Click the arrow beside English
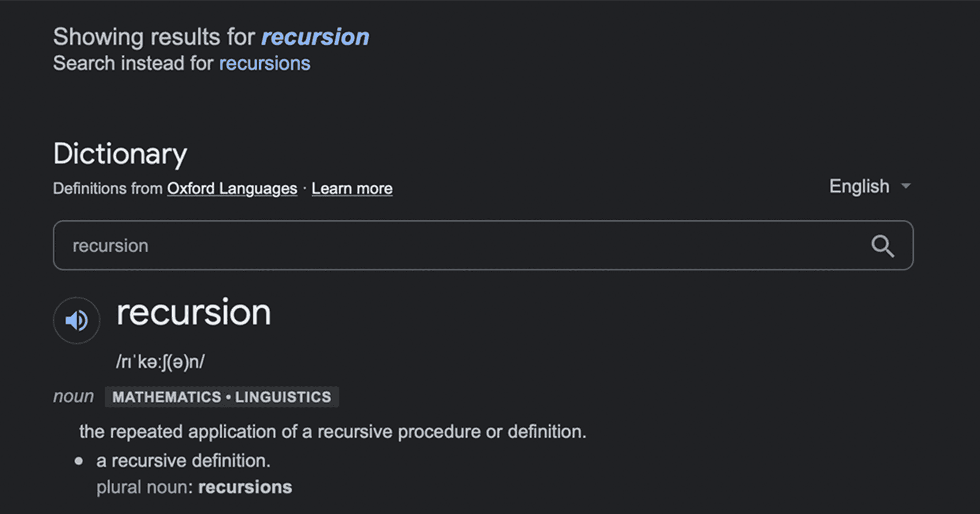The width and height of the screenshot is (980, 514). (x=906, y=186)
